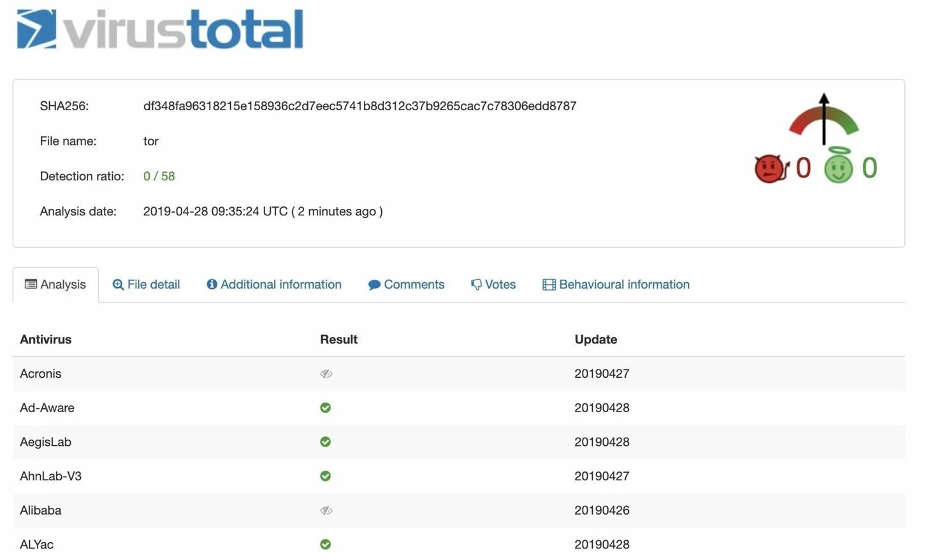928x560 pixels.
Task: Click AhnLab-V3 update date 20190427
Action: click(x=602, y=476)
